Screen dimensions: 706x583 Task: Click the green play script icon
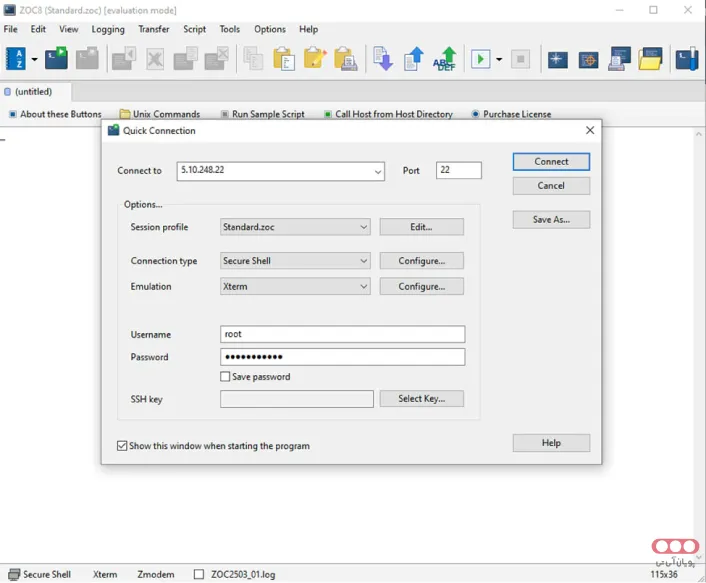[x=481, y=59]
